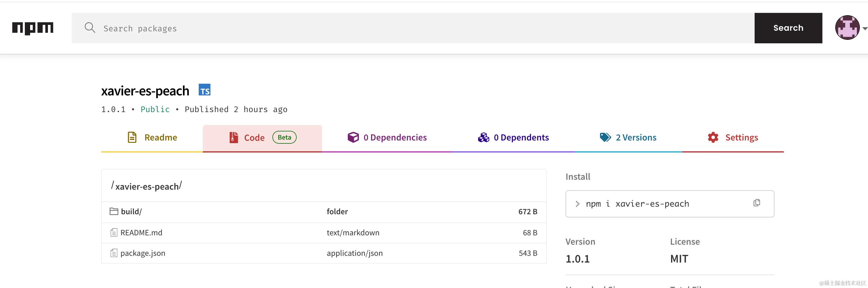
Task: Focus the Search packages input field
Action: tap(413, 28)
